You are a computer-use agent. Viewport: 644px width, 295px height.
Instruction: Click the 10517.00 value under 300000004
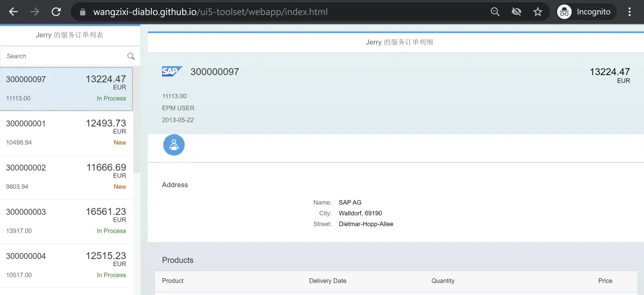(x=19, y=275)
